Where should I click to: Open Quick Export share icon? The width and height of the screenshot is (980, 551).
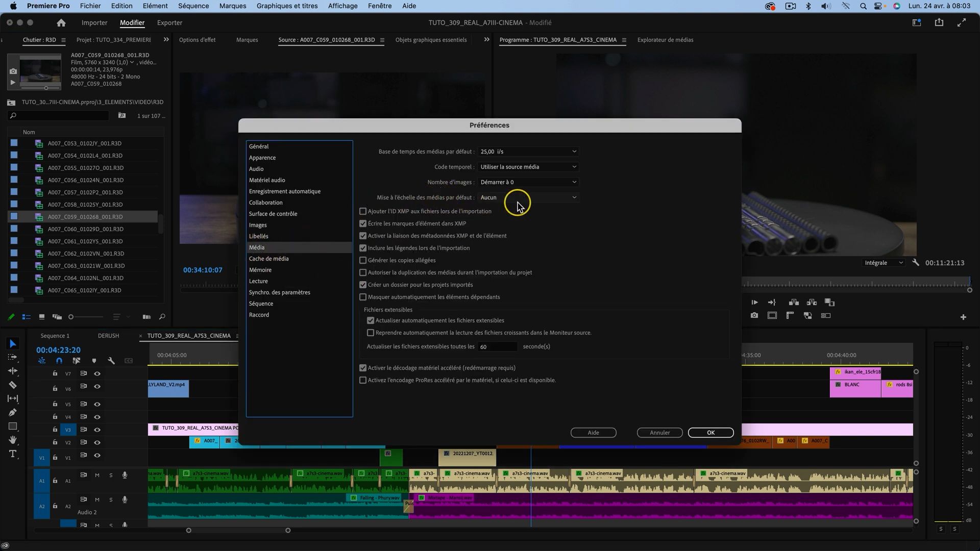(939, 22)
